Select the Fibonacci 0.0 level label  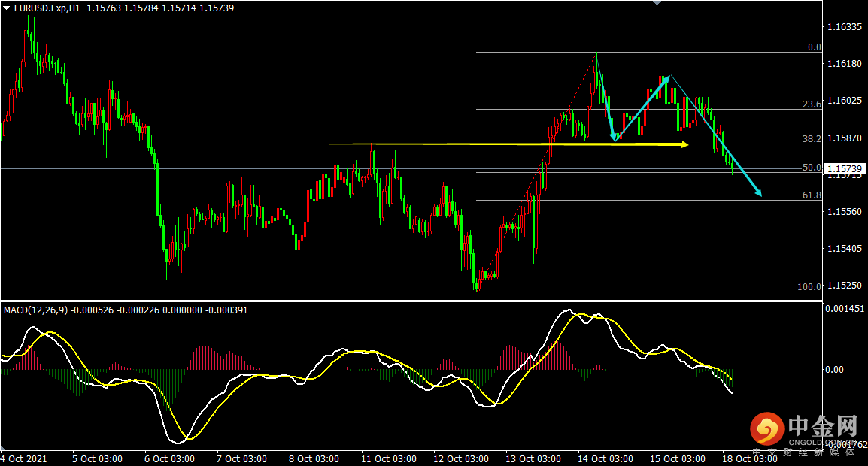tap(815, 47)
